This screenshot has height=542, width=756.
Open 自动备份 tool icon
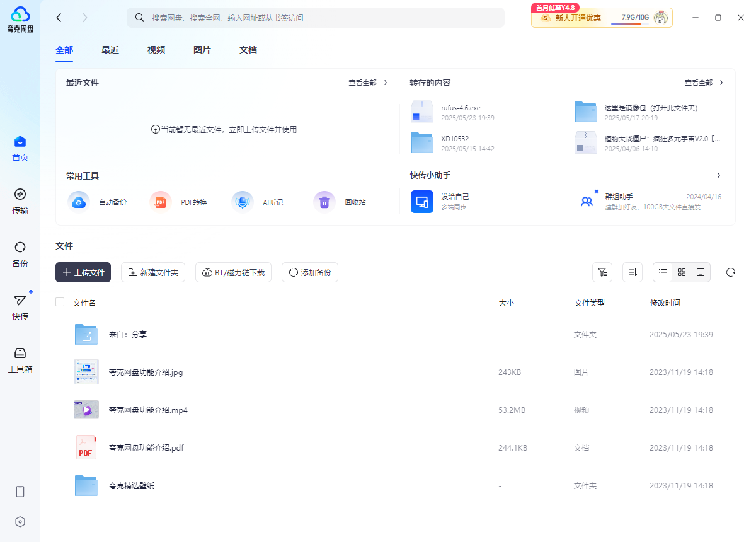coord(79,202)
